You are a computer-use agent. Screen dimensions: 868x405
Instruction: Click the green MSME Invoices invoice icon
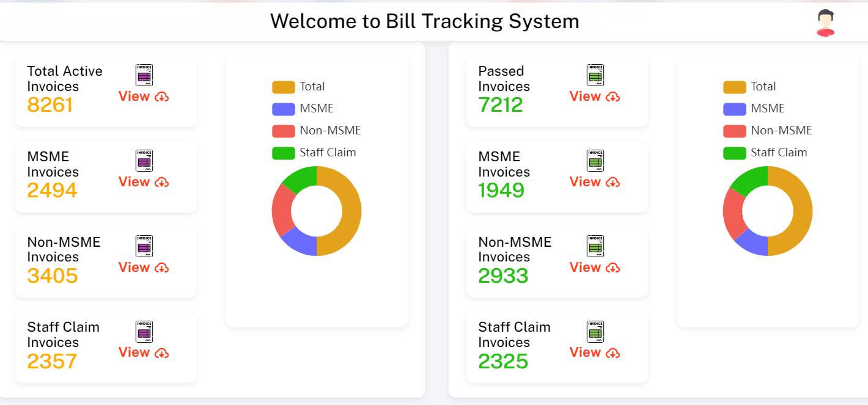[x=594, y=161]
